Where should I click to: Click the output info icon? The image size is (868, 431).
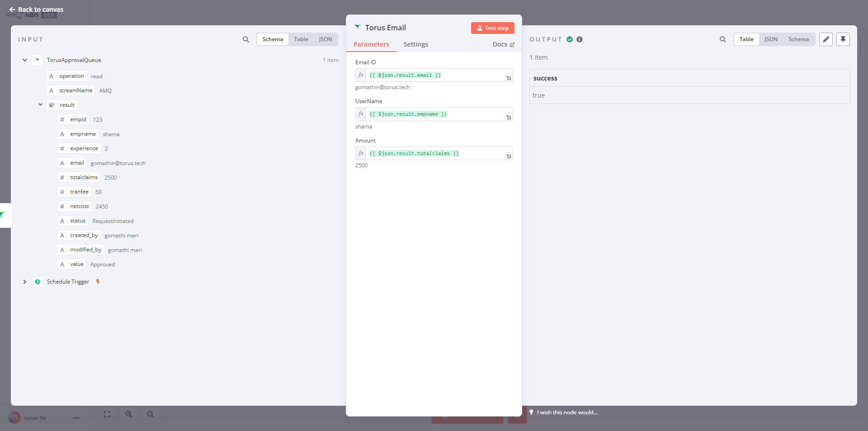[580, 39]
